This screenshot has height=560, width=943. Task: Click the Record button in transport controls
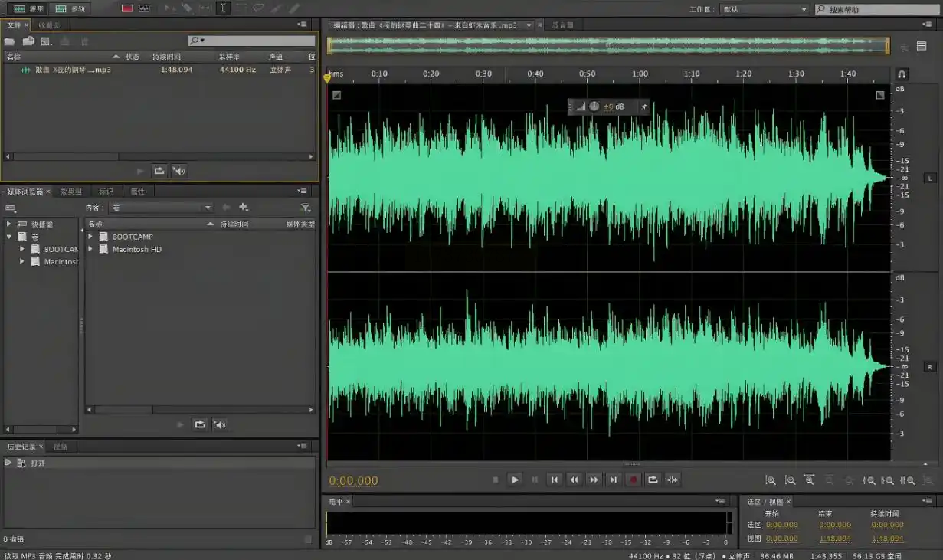click(633, 480)
